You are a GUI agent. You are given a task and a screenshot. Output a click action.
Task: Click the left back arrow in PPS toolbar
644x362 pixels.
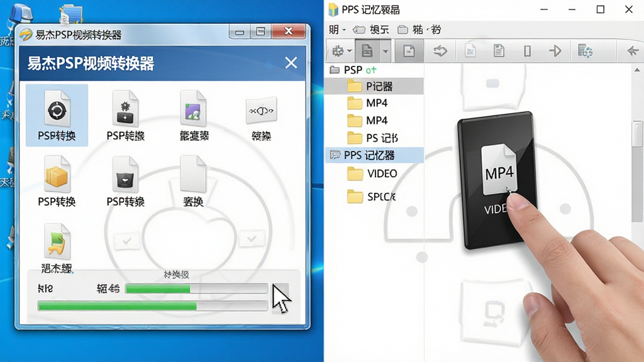point(633,51)
